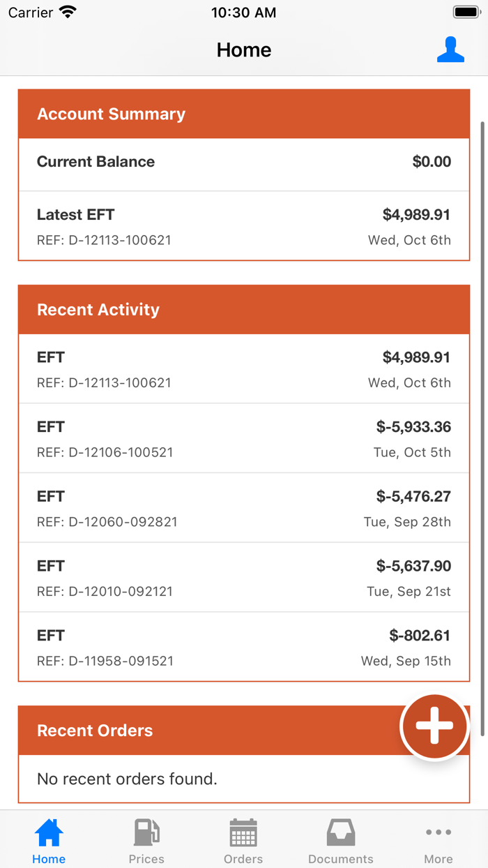Viewport: 488px width, 868px height.
Task: Tap the orange plus floating button
Action: click(434, 726)
